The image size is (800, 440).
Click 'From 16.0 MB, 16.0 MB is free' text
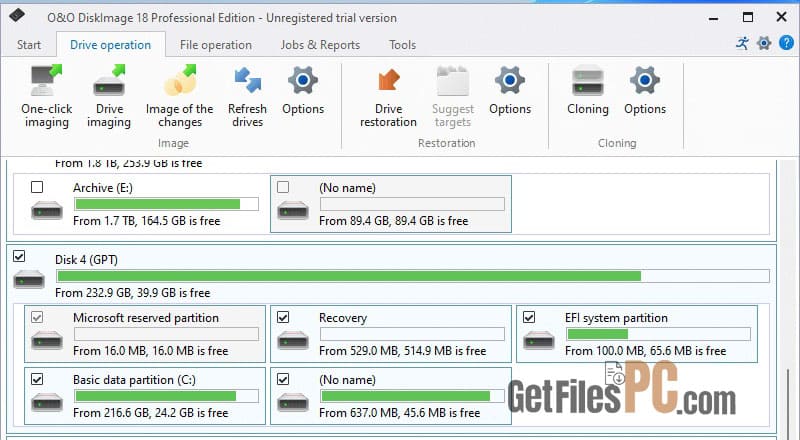coord(151,351)
